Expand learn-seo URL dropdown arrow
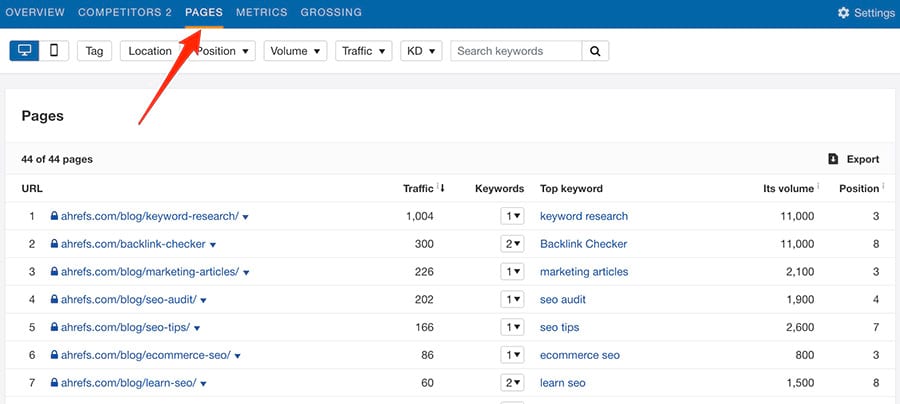 click(x=204, y=384)
